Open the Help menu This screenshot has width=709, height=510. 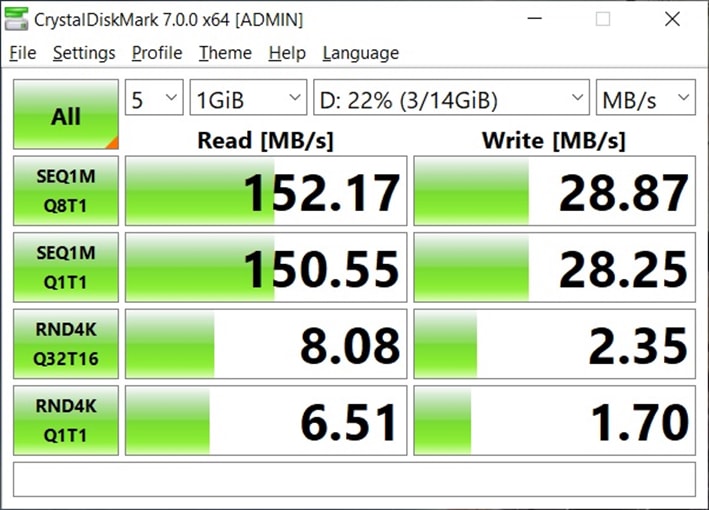coord(287,53)
